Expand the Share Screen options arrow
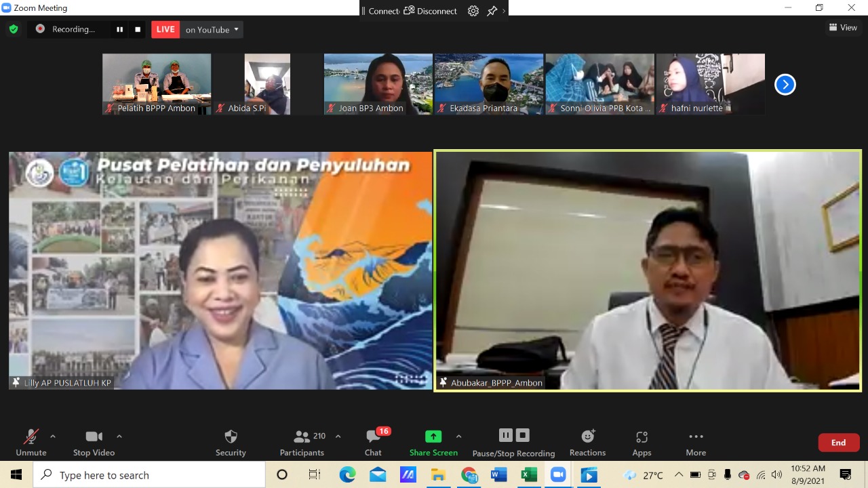Image resolution: width=868 pixels, height=488 pixels. click(x=458, y=436)
